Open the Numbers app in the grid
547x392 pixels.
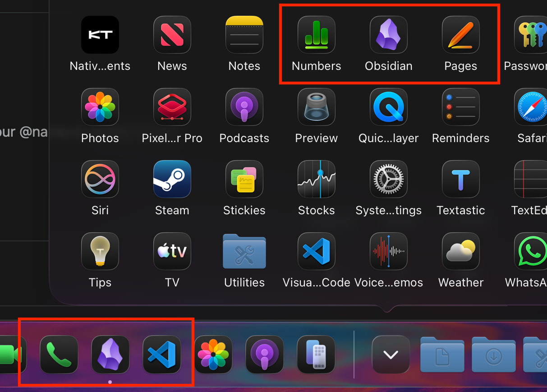[x=316, y=35]
